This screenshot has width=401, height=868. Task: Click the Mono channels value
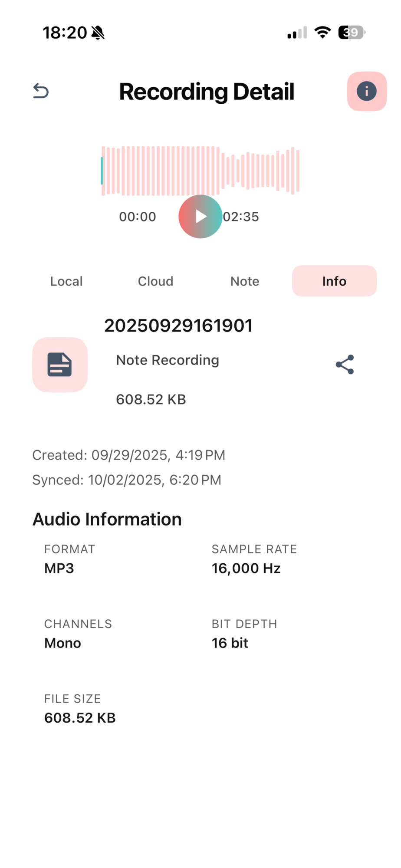point(62,643)
